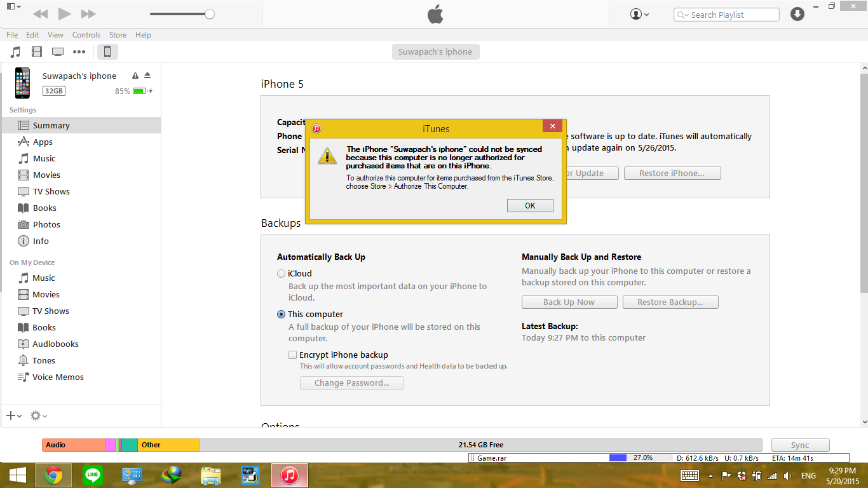
Task: Select Tones under On My Device
Action: click(81, 360)
